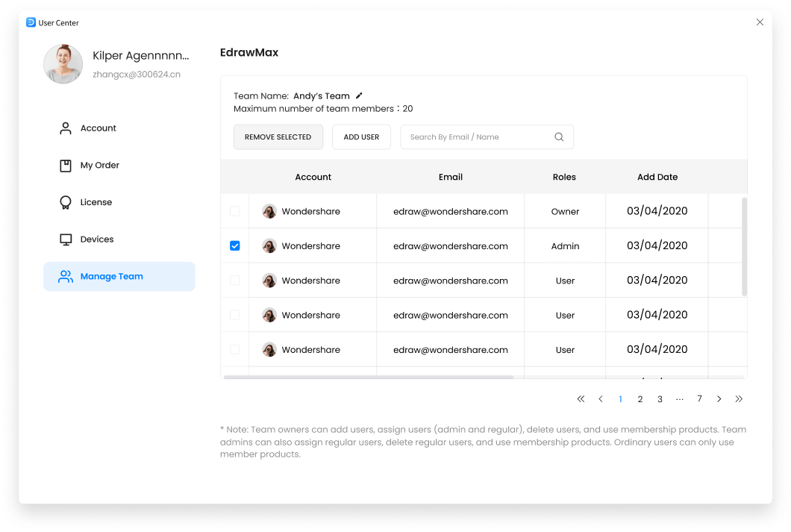
Task: Click the REMOVE SELECTED button
Action: tap(278, 137)
